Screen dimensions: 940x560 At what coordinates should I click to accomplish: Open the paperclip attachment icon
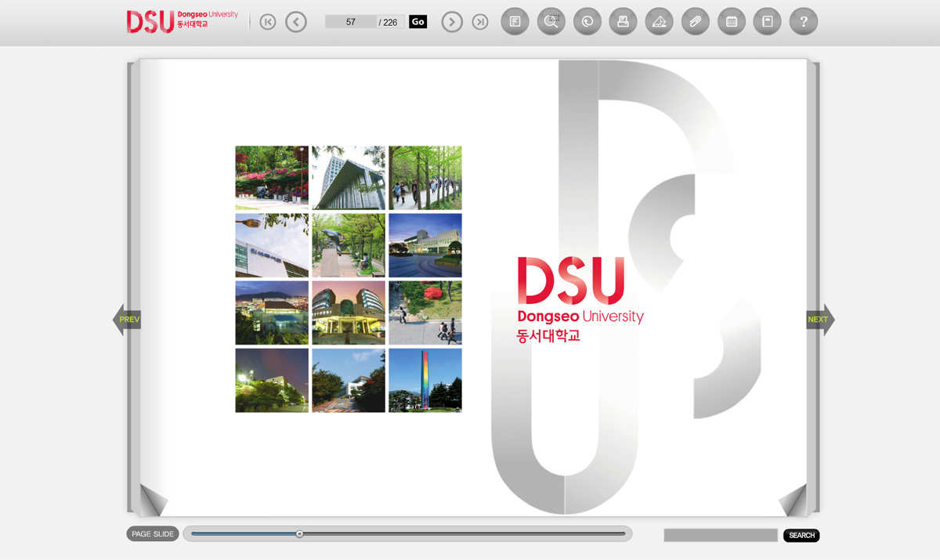tap(695, 22)
